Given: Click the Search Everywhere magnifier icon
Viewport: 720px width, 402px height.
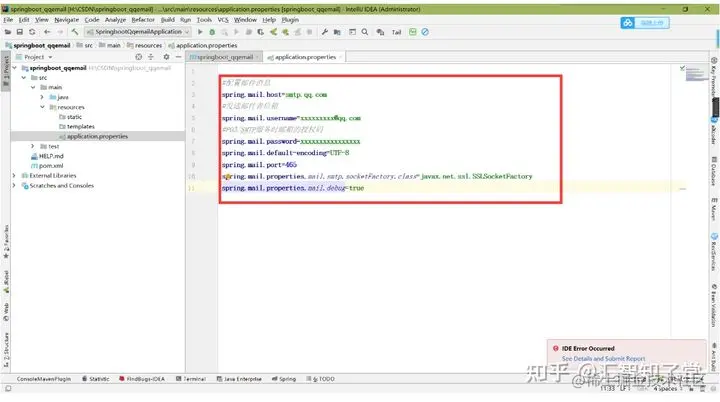Looking at the screenshot, I should pyautogui.click(x=365, y=32).
